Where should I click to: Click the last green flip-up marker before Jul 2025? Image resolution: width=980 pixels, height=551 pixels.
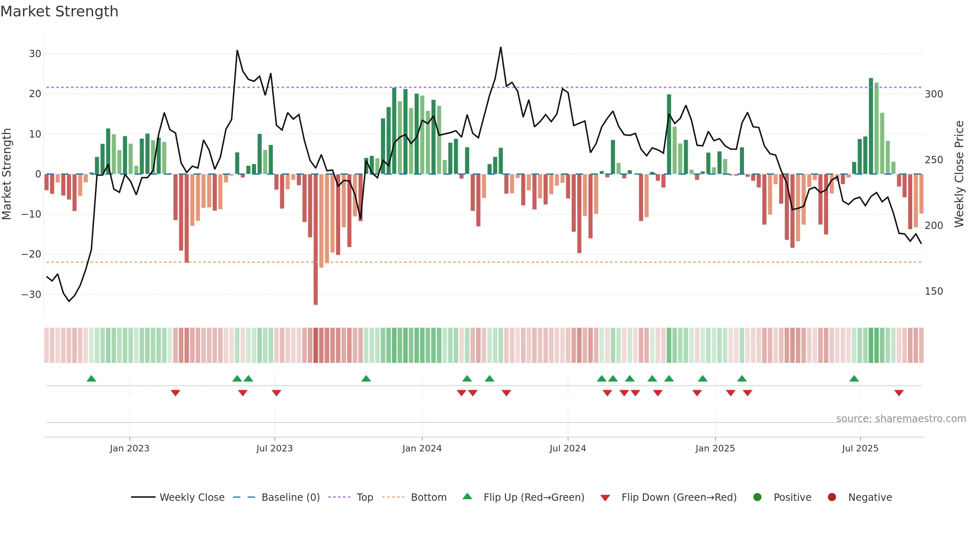pyautogui.click(x=854, y=378)
